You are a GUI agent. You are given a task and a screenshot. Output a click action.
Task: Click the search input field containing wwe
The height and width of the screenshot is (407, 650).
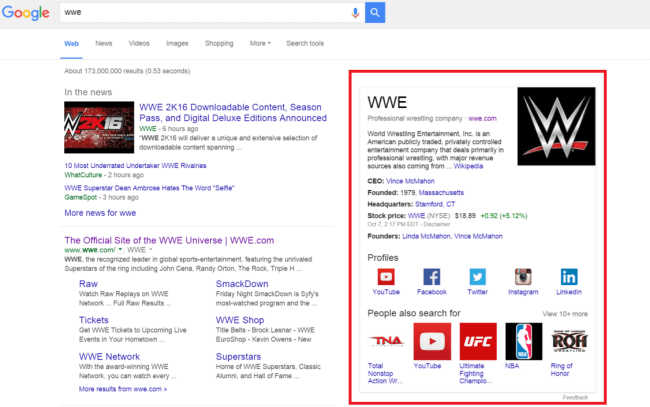(200, 13)
